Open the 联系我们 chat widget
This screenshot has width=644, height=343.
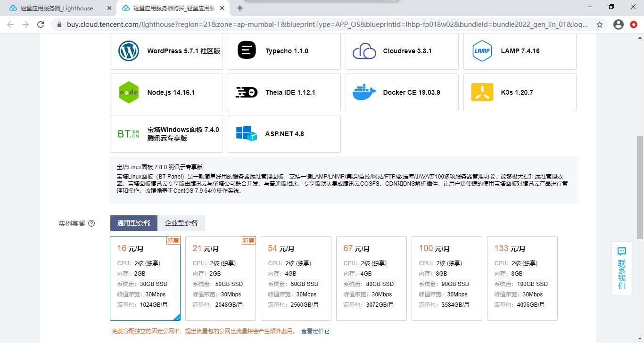(x=622, y=269)
